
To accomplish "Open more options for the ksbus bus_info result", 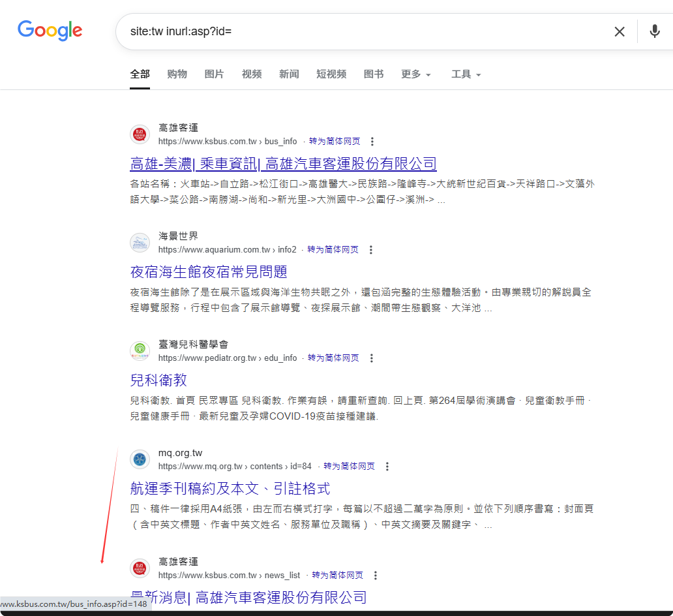I will [372, 142].
